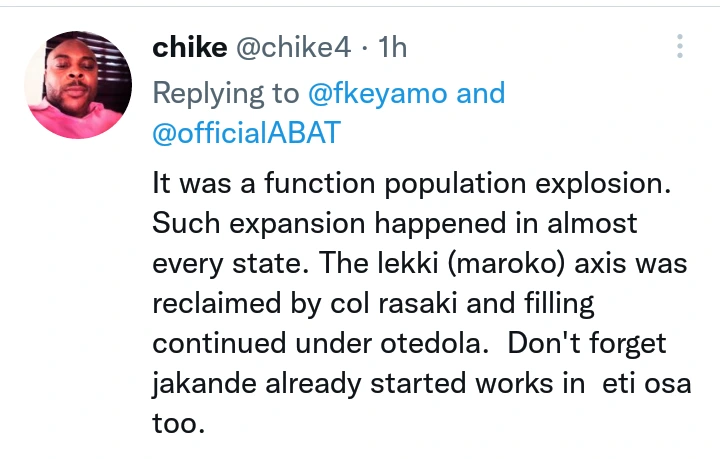Screen dimensions: 720x459
Task: Click chike's profile picture
Action: (77, 84)
